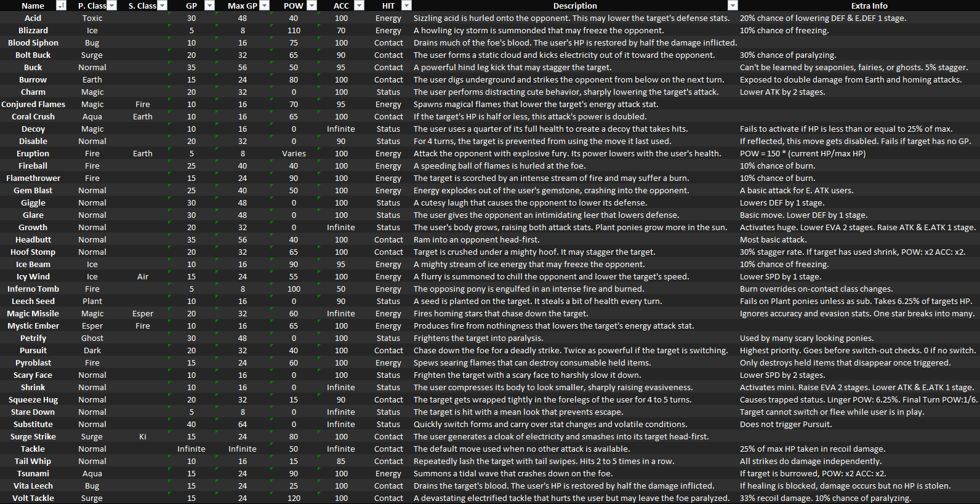
Task: Click the 50 ACC cell in Inferno Tomb row
Action: (x=341, y=289)
